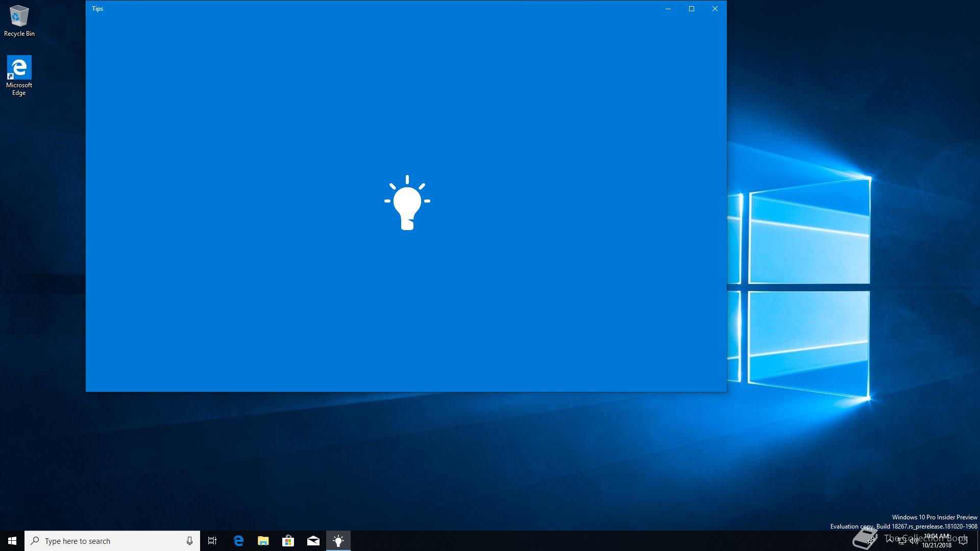
Task: Open the volume control tray icon
Action: pyautogui.click(x=914, y=541)
